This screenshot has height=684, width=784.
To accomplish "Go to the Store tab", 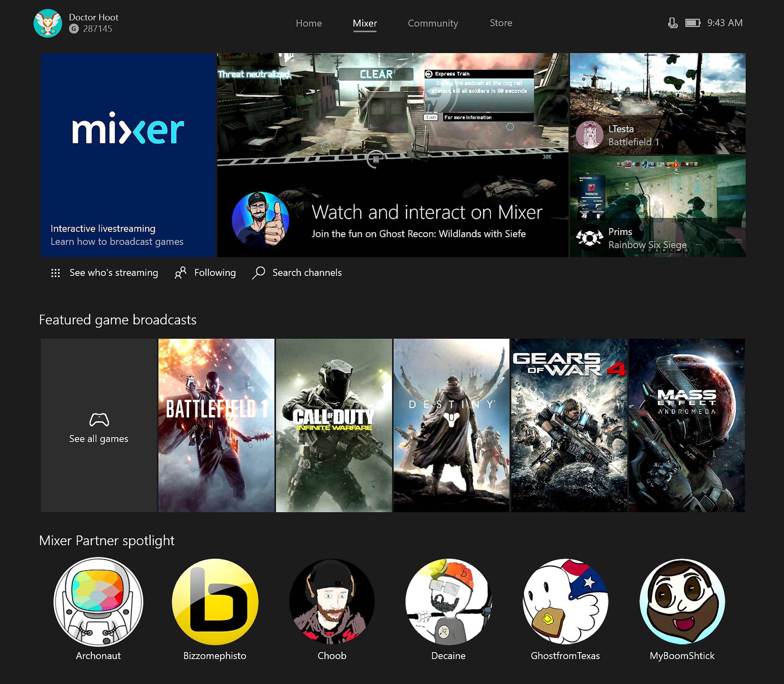I will [x=501, y=23].
